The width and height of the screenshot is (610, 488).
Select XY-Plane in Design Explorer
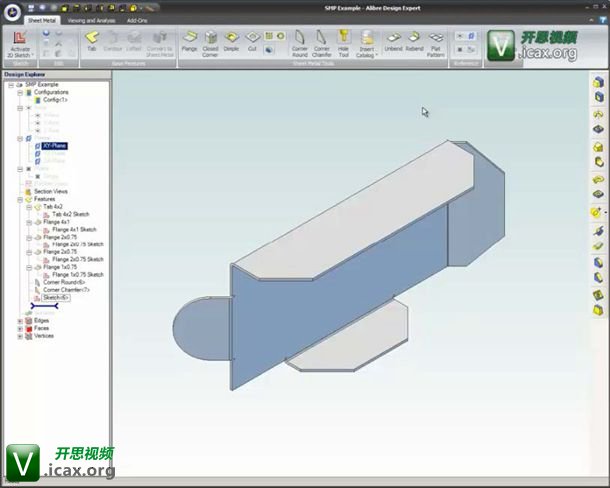[x=54, y=146]
